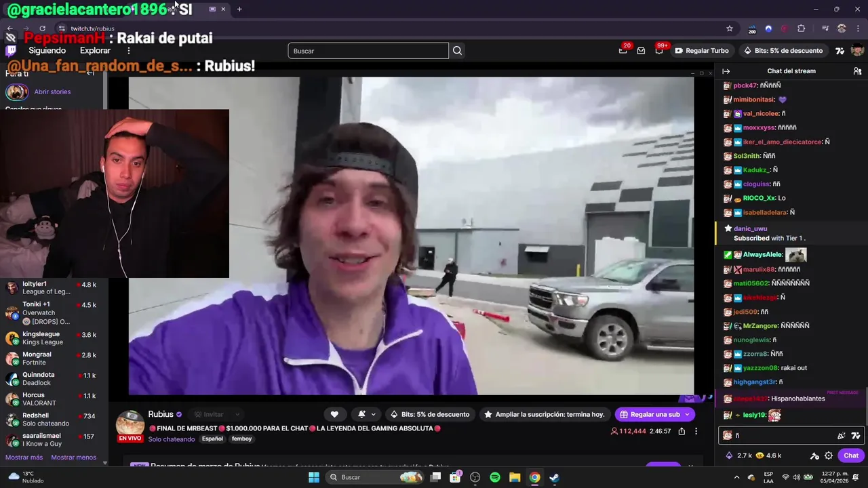The height and width of the screenshot is (488, 868).
Task: Click the Windows Start button
Action: click(x=314, y=477)
